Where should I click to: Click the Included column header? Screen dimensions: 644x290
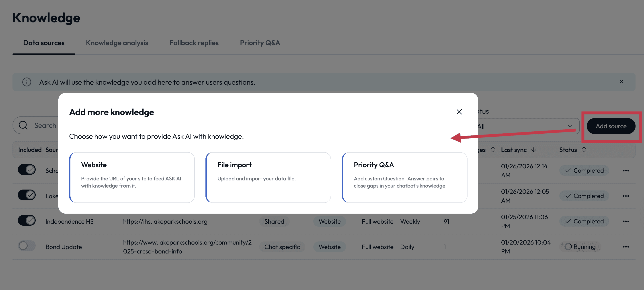click(x=30, y=150)
